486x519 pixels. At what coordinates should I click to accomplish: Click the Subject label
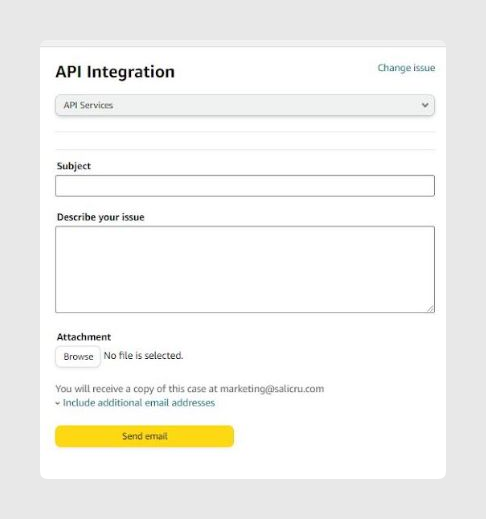tap(74, 166)
